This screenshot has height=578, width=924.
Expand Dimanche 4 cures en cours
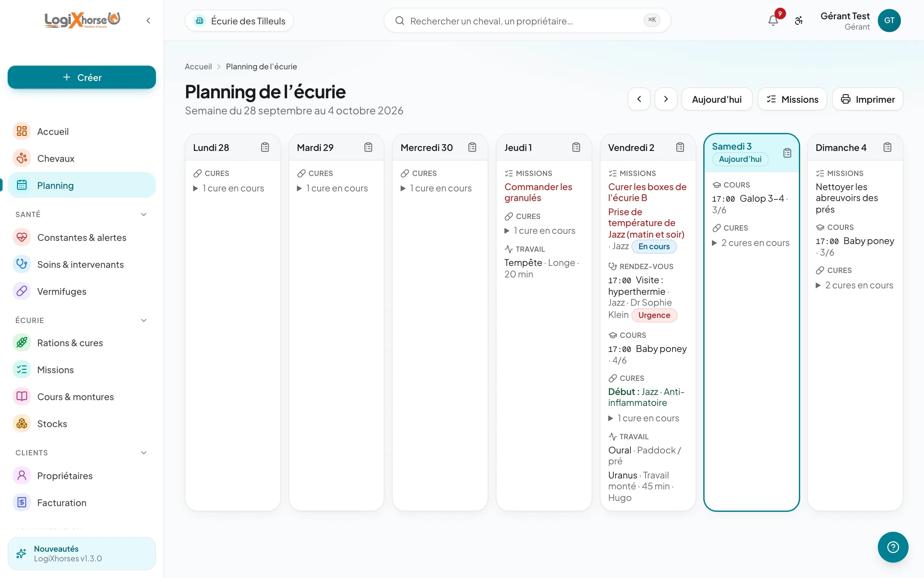tap(854, 285)
